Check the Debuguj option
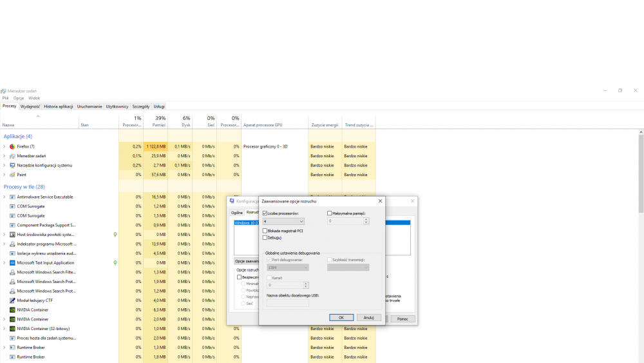 click(265, 238)
